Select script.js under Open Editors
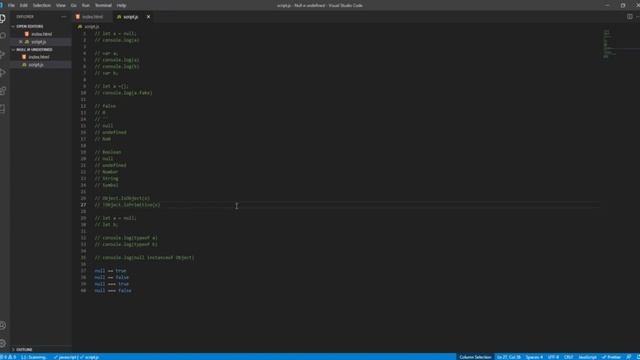 click(39, 42)
